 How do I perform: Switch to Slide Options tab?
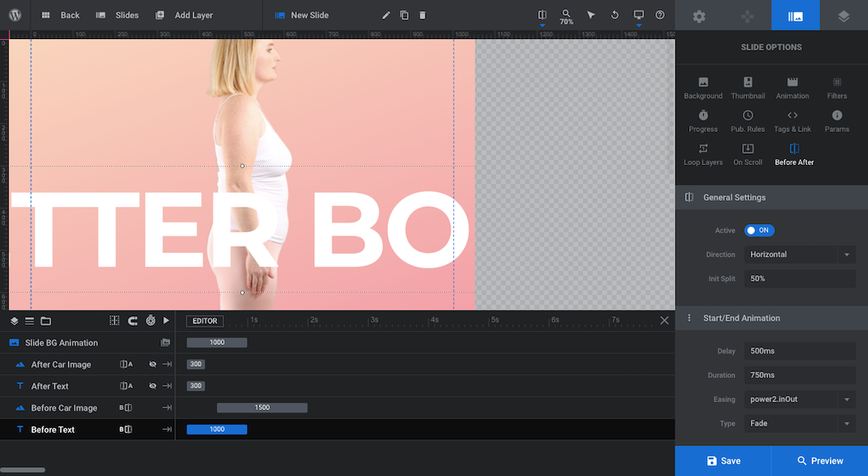pyautogui.click(x=795, y=16)
